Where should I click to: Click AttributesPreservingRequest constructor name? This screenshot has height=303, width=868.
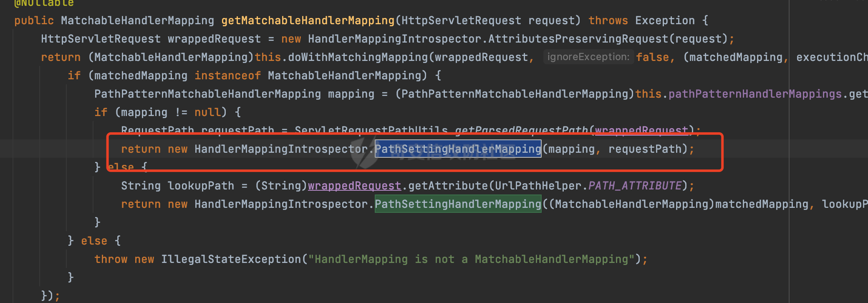coord(578,39)
